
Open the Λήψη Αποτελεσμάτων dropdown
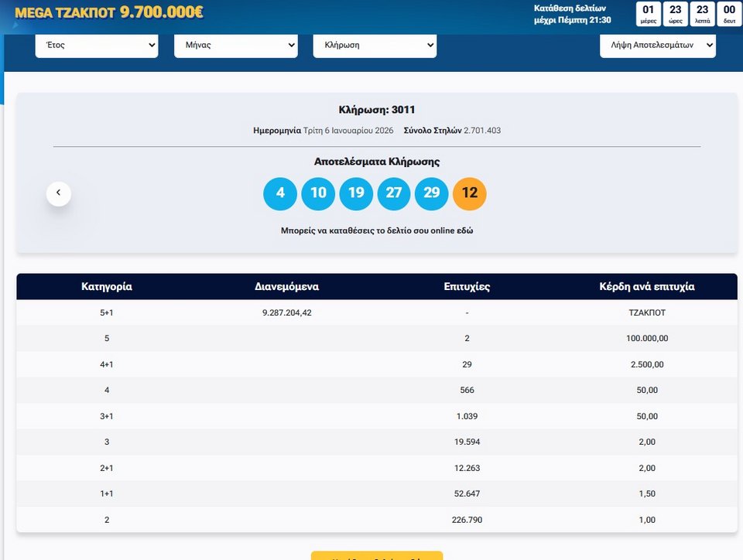(x=658, y=46)
